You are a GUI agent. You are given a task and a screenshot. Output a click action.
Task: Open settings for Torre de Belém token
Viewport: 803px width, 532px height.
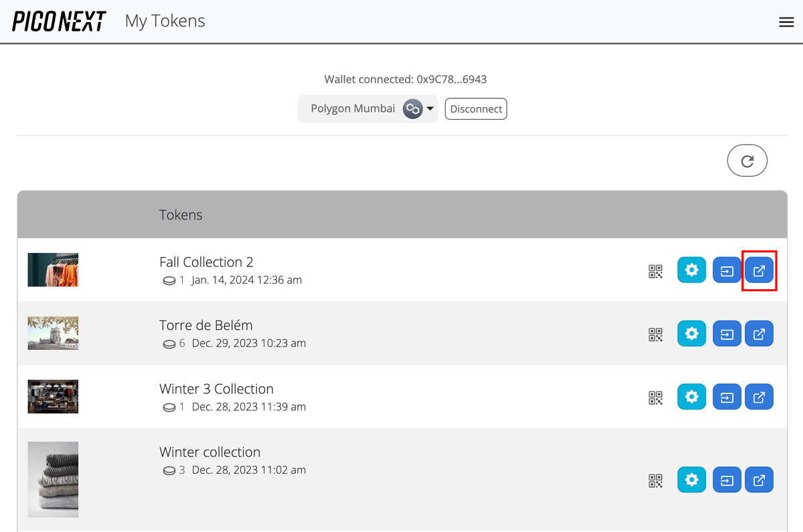(691, 333)
